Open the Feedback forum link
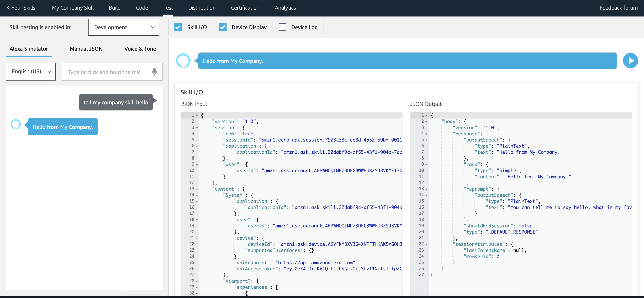The width and height of the screenshot is (644, 298). (619, 8)
